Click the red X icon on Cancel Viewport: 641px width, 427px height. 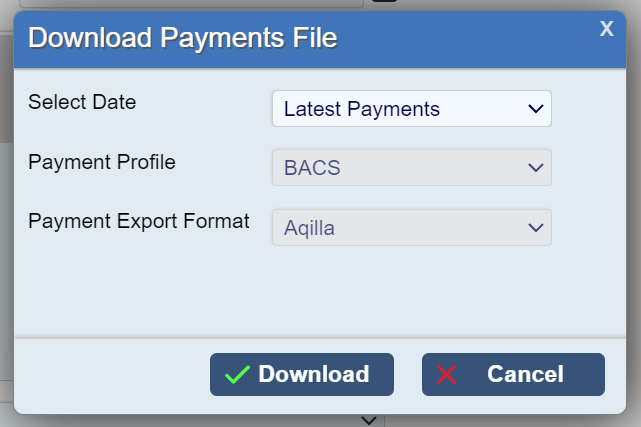[x=447, y=375]
